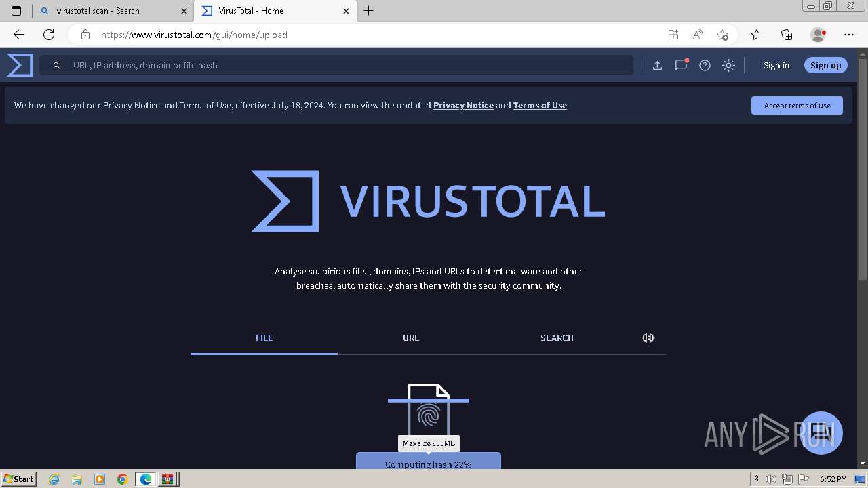Open the Windows Start button
The height and width of the screenshot is (488, 868).
point(19,479)
